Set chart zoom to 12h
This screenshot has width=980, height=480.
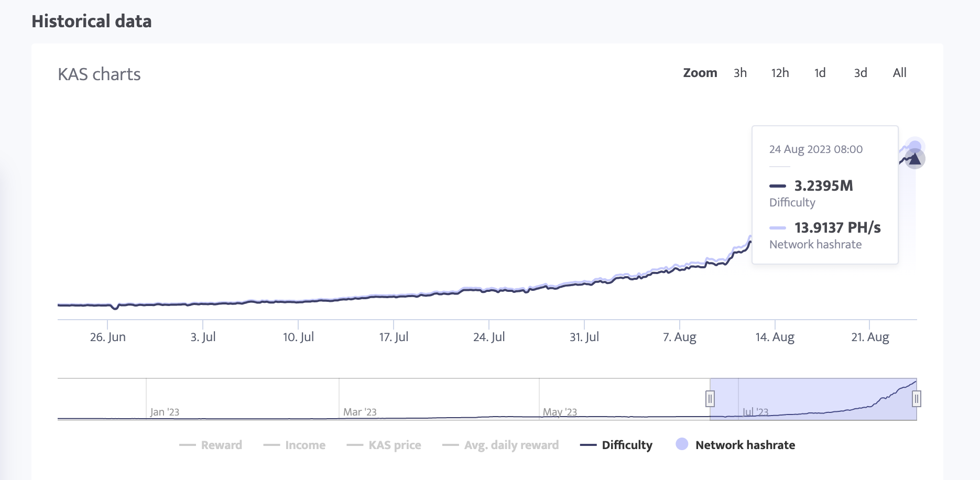[x=780, y=73]
